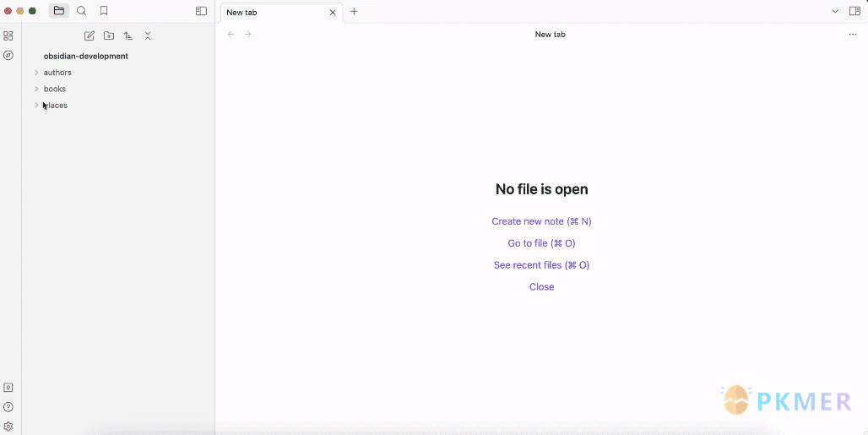Expand the books folder chevron
868x435 pixels.
click(36, 89)
